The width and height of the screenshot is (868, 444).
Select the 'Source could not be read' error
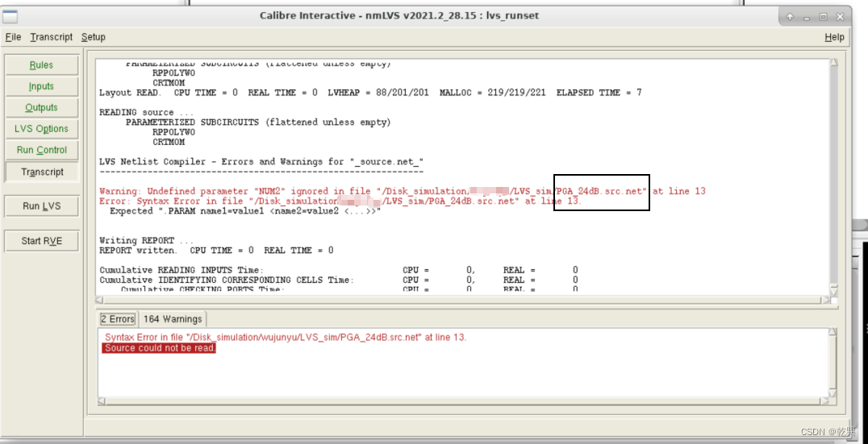tap(160, 348)
